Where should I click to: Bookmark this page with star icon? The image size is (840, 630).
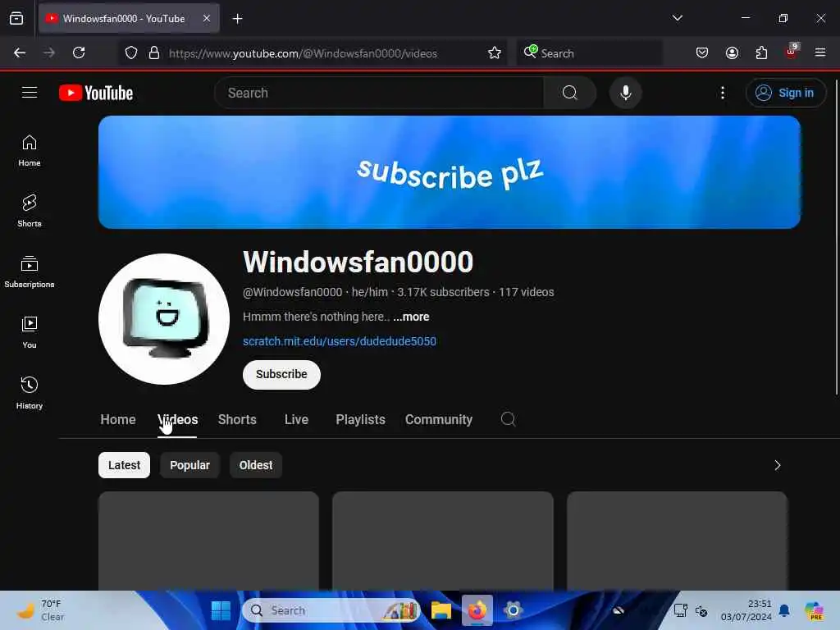tap(495, 52)
